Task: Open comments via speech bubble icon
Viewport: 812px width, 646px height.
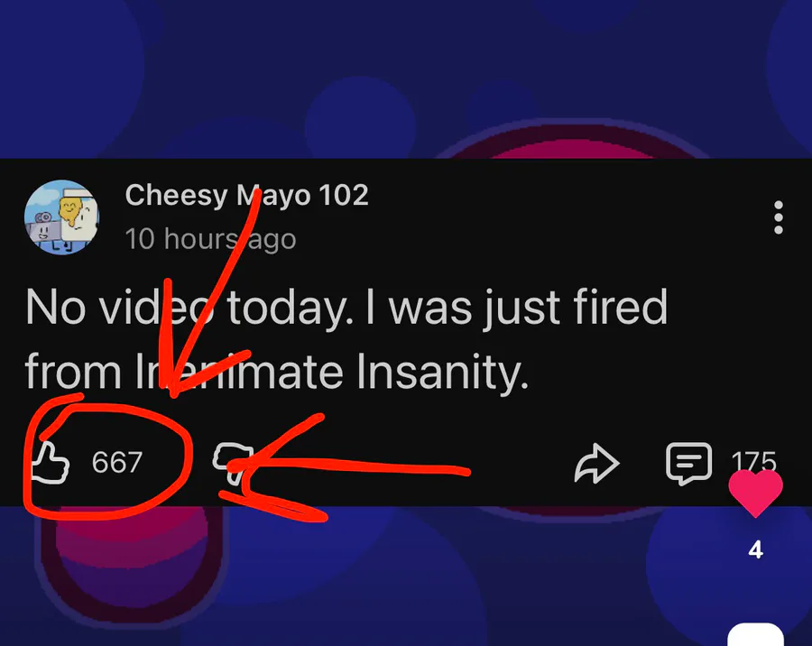Action: 687,464
